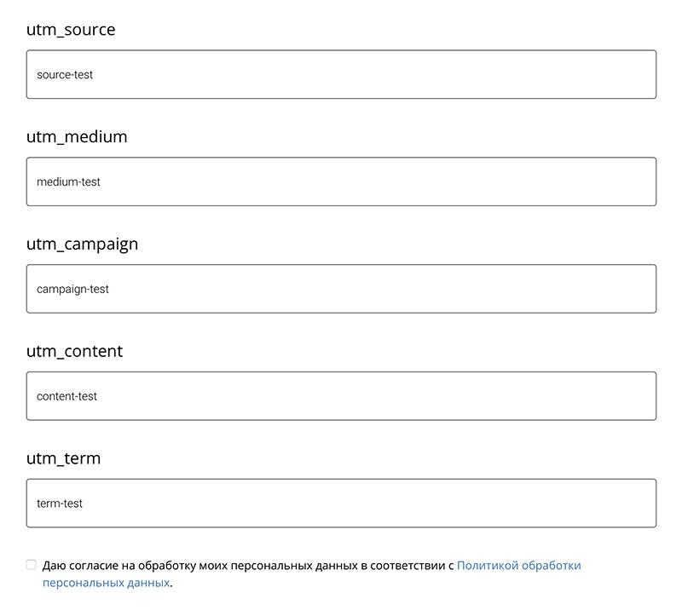Image resolution: width=682 pixels, height=616 pixels.
Task: Click the 'utm_content' field label
Action: point(74,351)
